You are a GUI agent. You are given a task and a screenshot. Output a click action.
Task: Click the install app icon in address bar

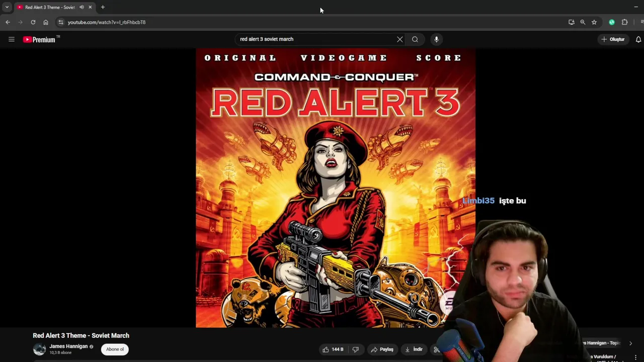(x=571, y=22)
